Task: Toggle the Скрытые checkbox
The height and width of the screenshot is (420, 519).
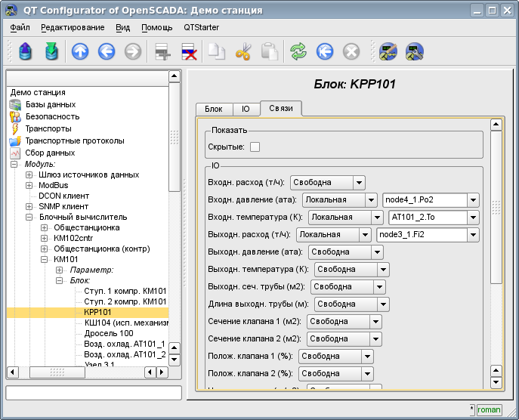Action: point(255,147)
